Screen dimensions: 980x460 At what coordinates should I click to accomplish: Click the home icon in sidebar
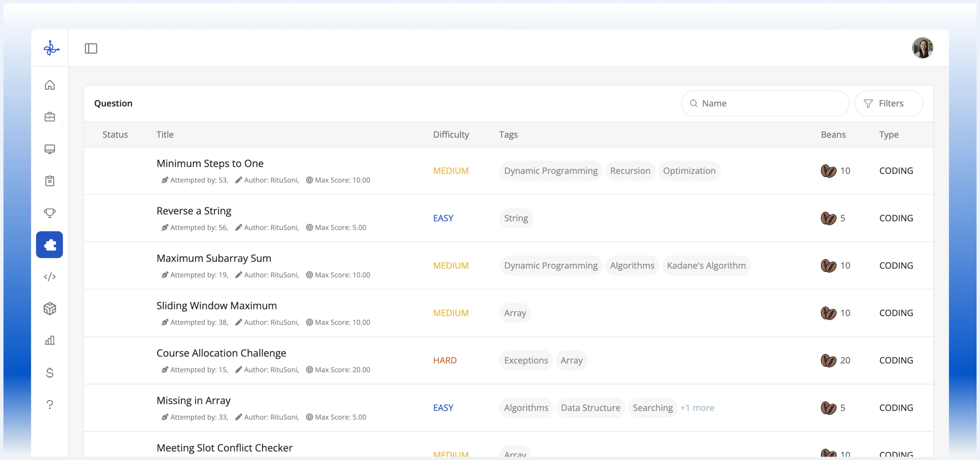[50, 85]
